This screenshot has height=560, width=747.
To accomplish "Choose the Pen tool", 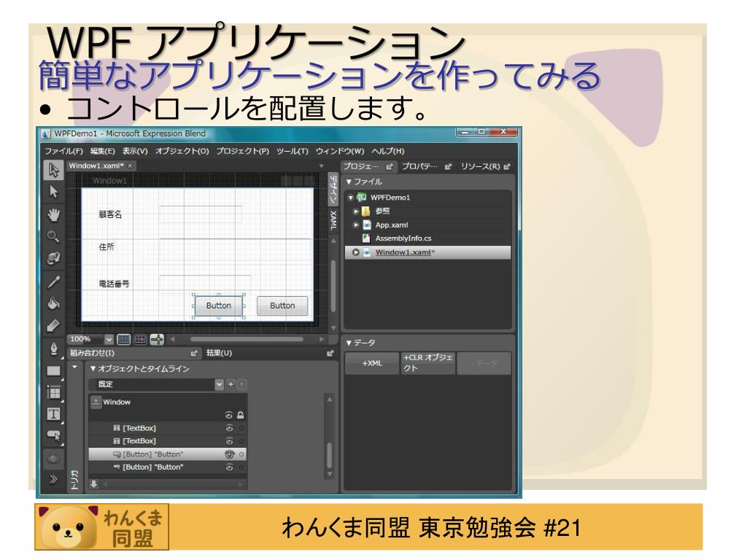I will tap(54, 349).
